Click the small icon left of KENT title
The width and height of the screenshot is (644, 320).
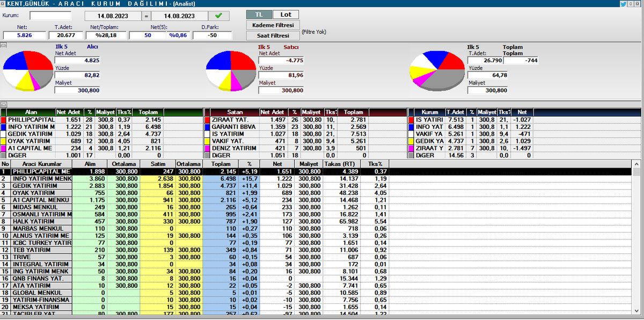click(3, 3)
